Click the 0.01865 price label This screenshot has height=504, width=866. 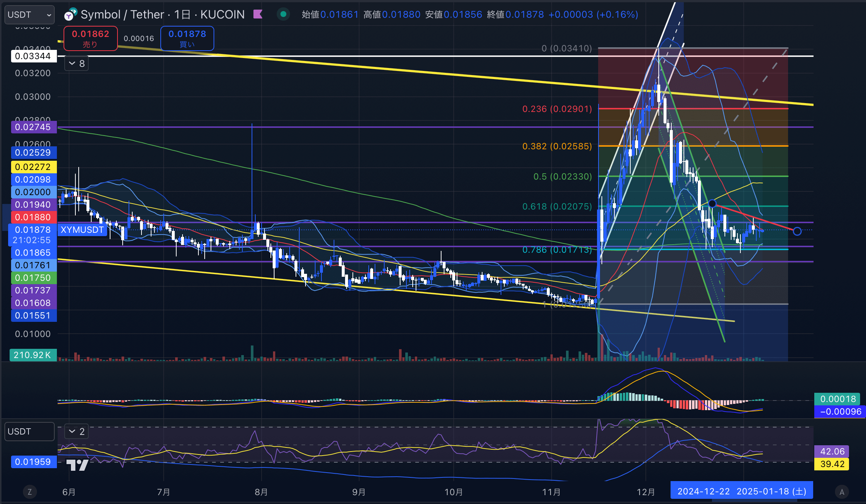coord(34,253)
